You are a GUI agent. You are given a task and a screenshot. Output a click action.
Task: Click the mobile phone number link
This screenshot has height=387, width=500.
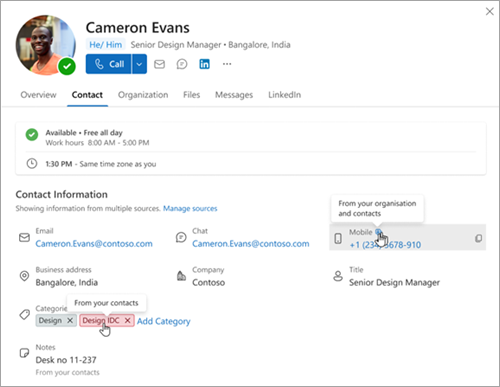tap(385, 245)
